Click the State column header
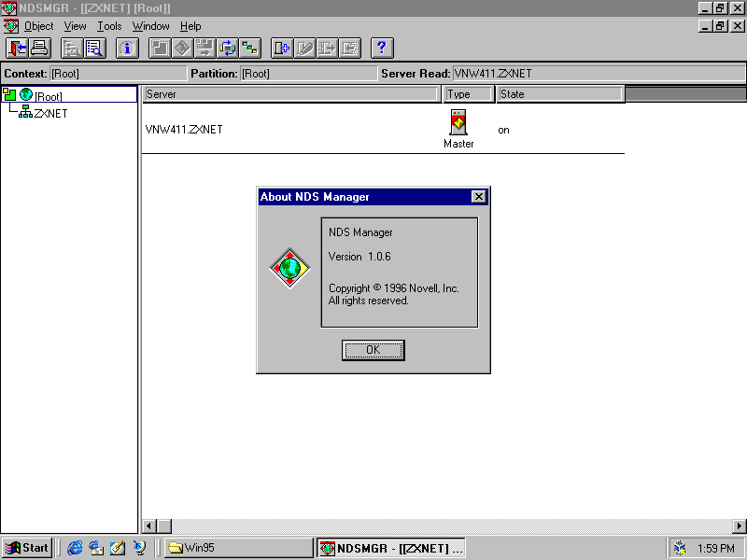The width and height of the screenshot is (747, 560). point(559,94)
